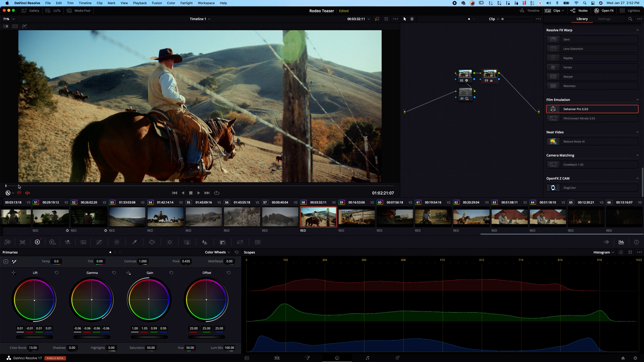This screenshot has height=362, width=644.
Task: Collapse the Film Emulation section
Action: [638, 100]
